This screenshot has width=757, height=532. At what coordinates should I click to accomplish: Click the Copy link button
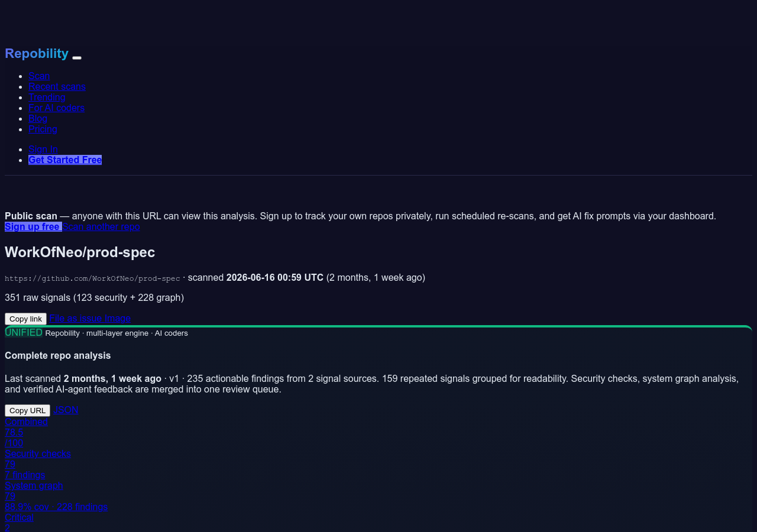pos(25,319)
